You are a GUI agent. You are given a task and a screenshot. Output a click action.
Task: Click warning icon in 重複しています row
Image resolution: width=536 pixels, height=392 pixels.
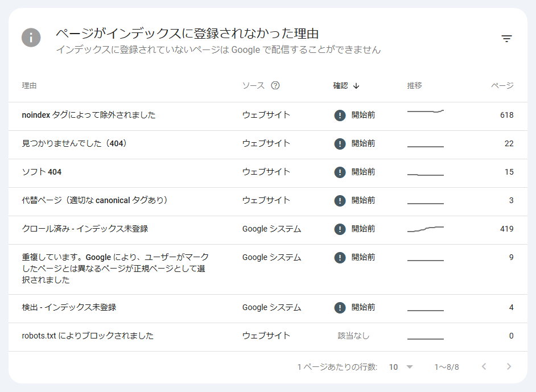pos(340,257)
